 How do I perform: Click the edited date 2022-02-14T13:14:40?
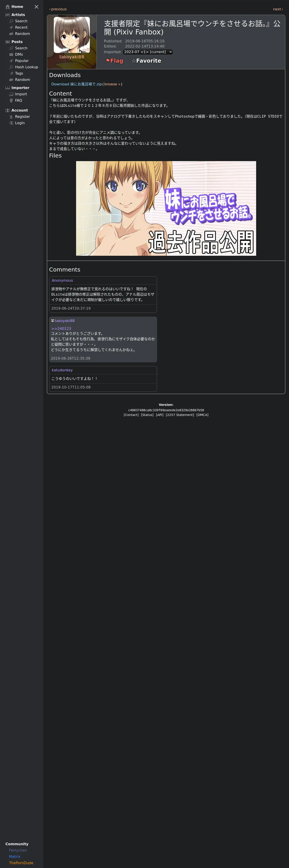coord(145,46)
